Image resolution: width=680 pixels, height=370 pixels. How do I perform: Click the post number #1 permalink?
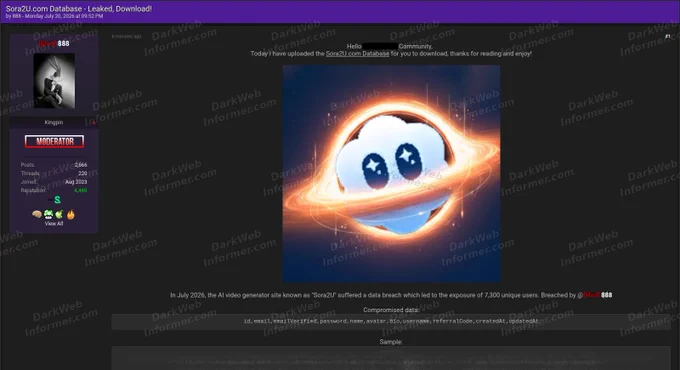[667, 36]
